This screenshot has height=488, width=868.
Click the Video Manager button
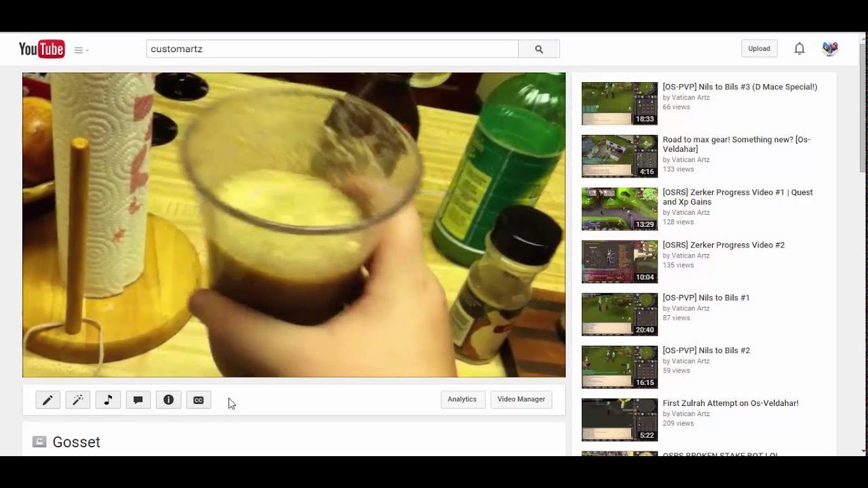click(x=521, y=399)
